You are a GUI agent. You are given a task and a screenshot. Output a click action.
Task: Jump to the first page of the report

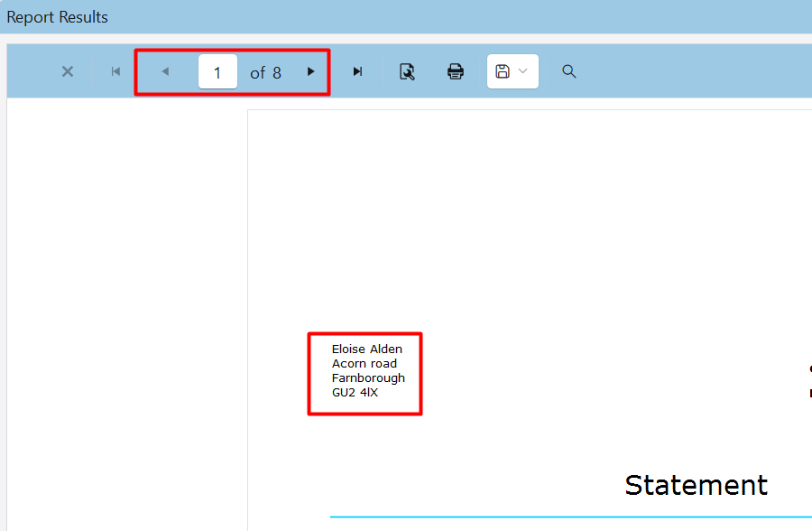tap(115, 71)
